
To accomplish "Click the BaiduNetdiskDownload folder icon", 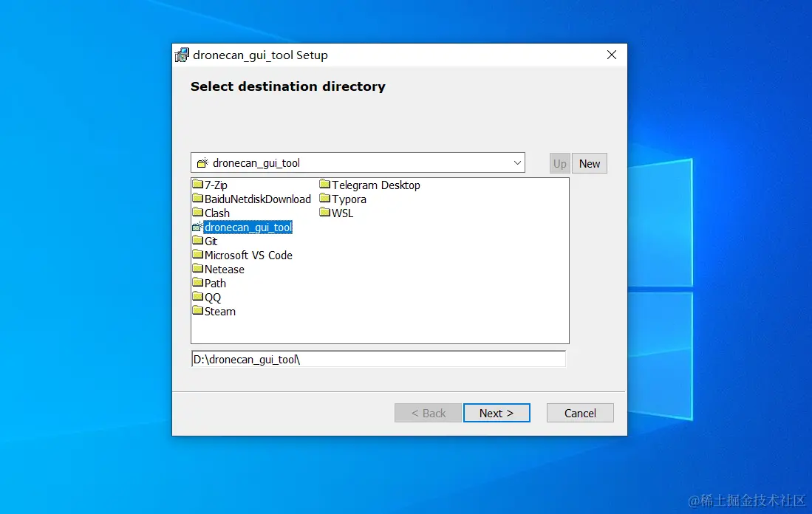I will point(197,198).
